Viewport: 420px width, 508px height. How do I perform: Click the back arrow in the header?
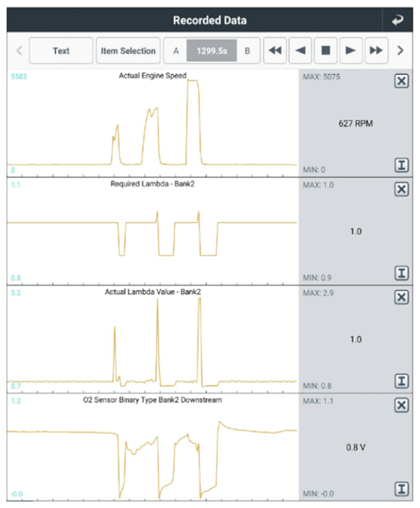[x=397, y=20]
